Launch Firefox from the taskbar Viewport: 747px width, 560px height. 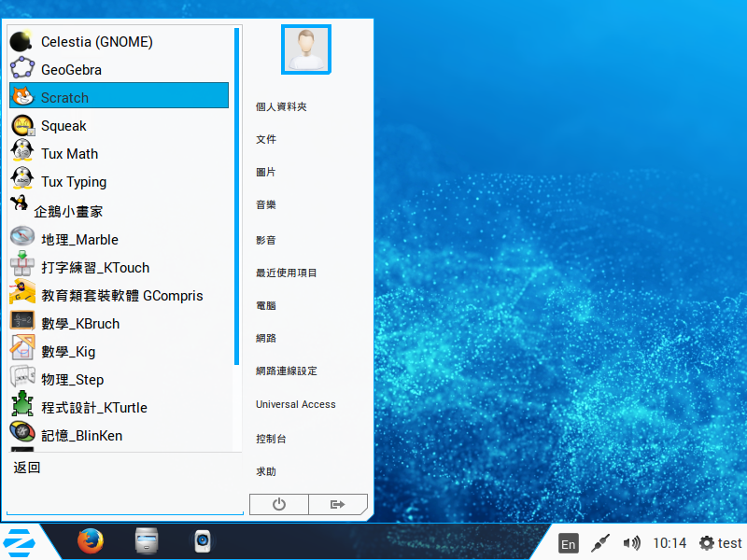coord(90,541)
